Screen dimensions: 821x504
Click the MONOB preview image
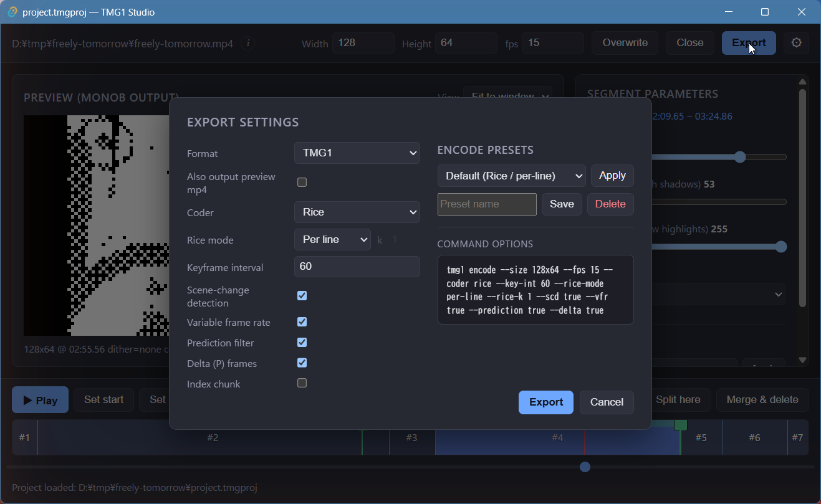click(97, 226)
